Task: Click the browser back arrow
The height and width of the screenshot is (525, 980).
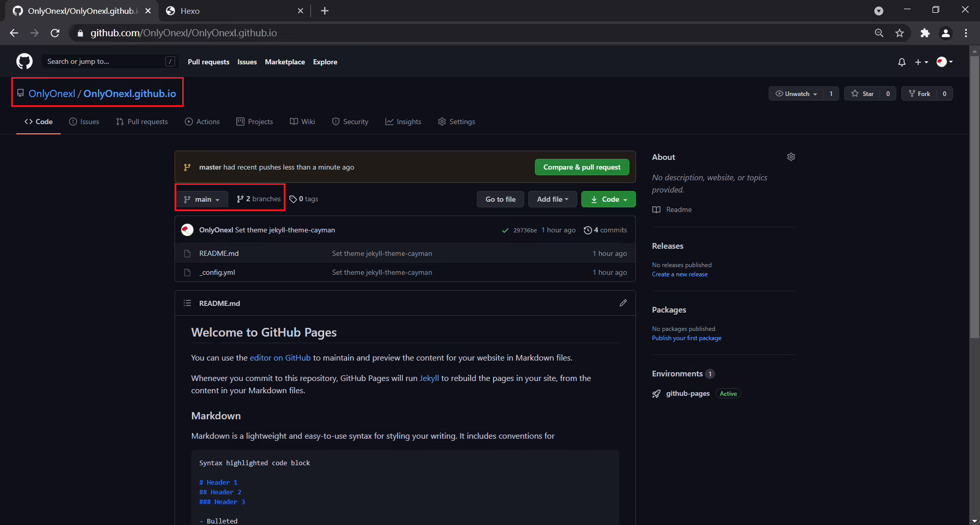Action: [x=14, y=33]
